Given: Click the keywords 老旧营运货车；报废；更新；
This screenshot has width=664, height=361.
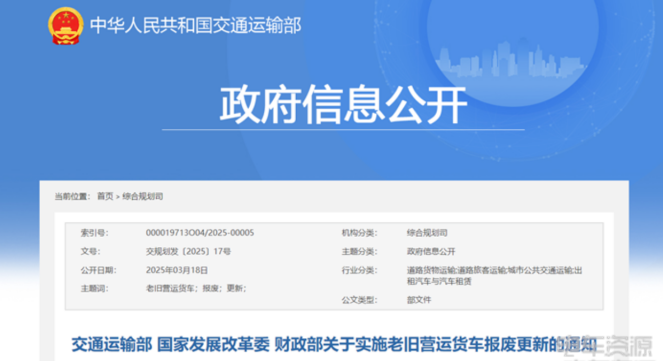Looking at the screenshot, I should tap(196, 288).
